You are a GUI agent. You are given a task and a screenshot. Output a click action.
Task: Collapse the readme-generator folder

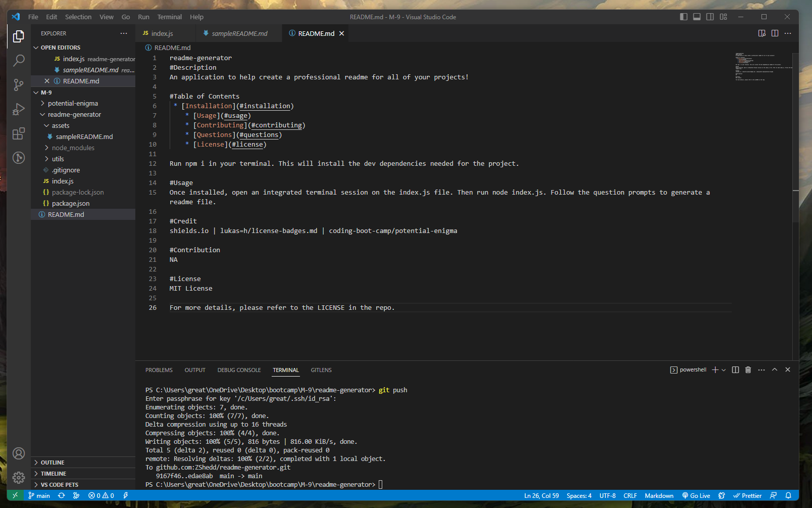[x=83, y=114]
